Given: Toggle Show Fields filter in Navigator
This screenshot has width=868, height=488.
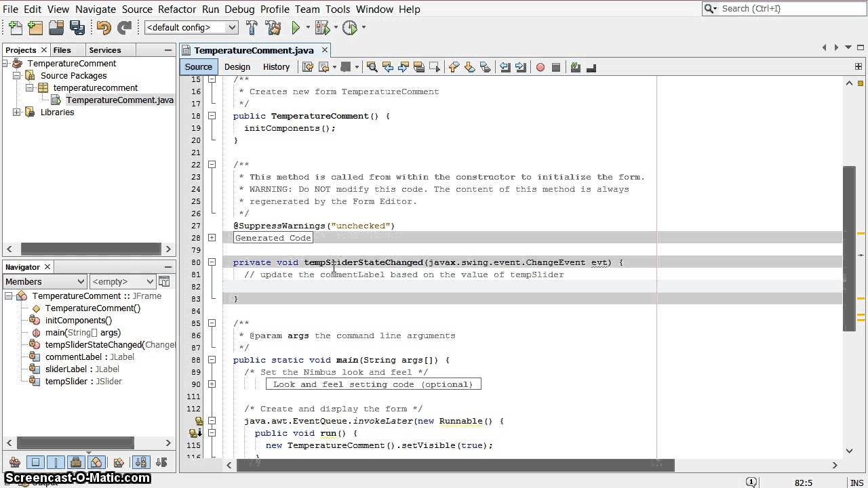Looking at the screenshot, I should coord(35,462).
